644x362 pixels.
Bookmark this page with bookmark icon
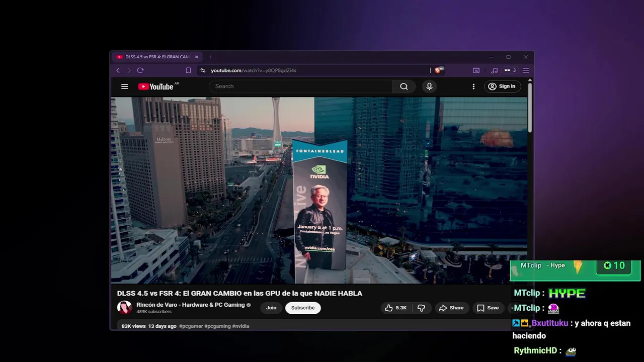point(188,70)
